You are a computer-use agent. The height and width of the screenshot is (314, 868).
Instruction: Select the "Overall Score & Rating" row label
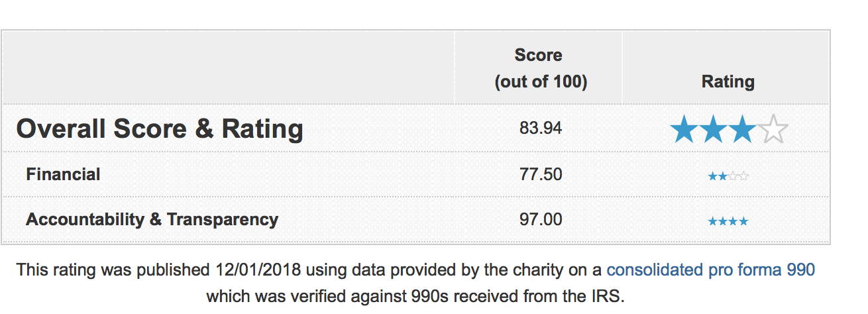[x=160, y=129]
